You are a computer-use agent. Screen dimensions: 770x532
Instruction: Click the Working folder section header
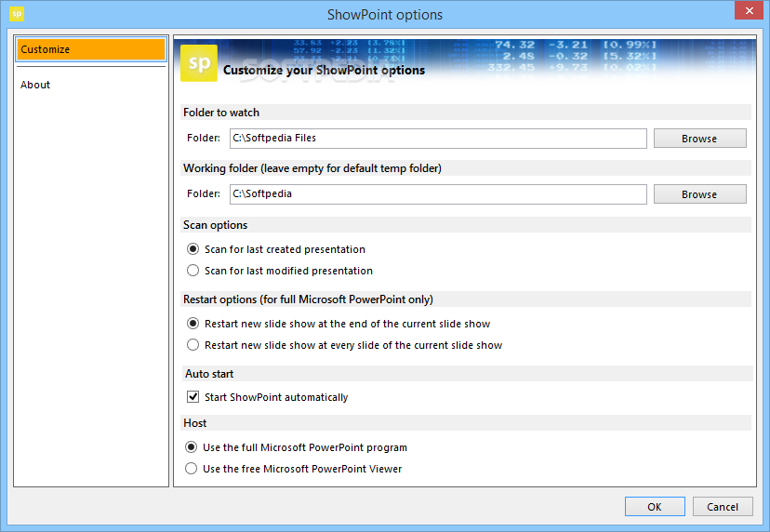pyautogui.click(x=466, y=168)
